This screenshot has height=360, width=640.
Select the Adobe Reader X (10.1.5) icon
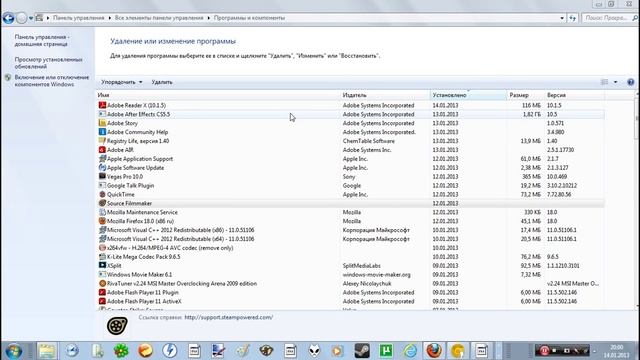[102, 105]
